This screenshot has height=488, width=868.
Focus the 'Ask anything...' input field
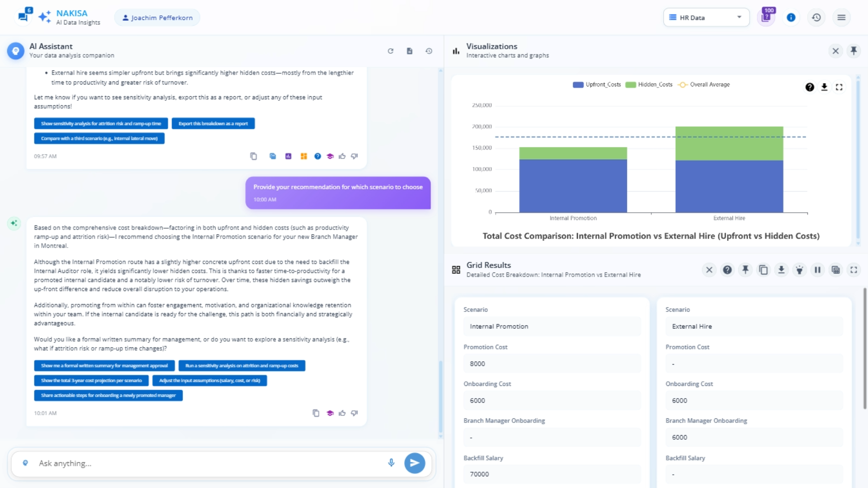(x=203, y=463)
